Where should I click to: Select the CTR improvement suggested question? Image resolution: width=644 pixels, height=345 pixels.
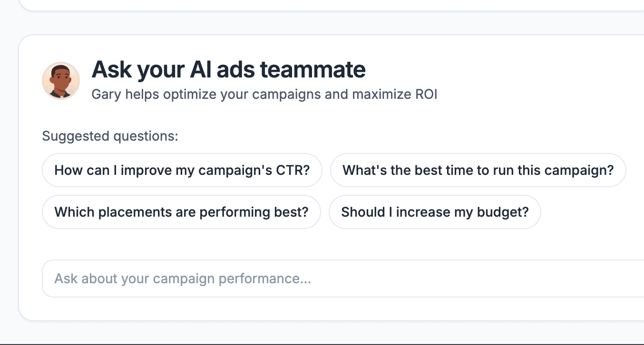coord(182,170)
